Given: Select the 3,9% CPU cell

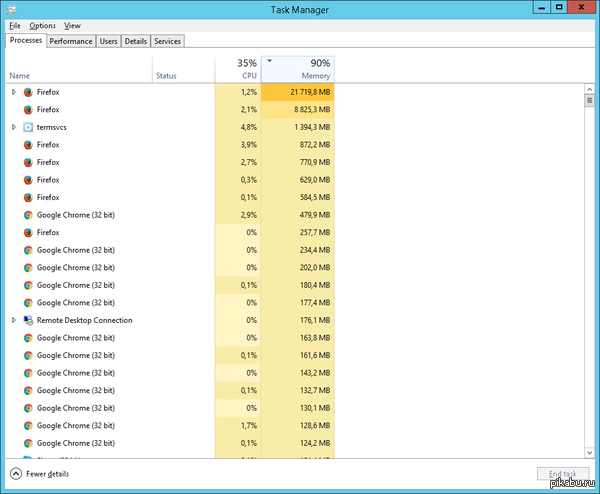Looking at the screenshot, I should pyautogui.click(x=238, y=145).
